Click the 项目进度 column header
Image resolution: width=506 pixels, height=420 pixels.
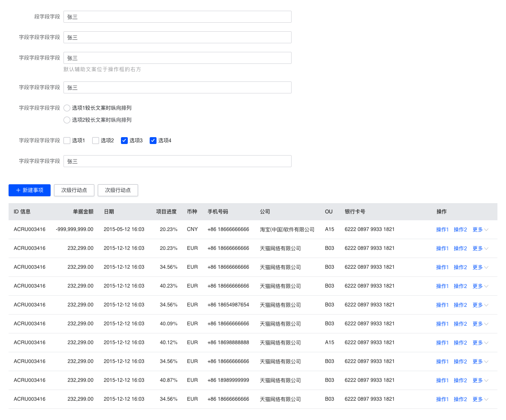pyautogui.click(x=166, y=212)
